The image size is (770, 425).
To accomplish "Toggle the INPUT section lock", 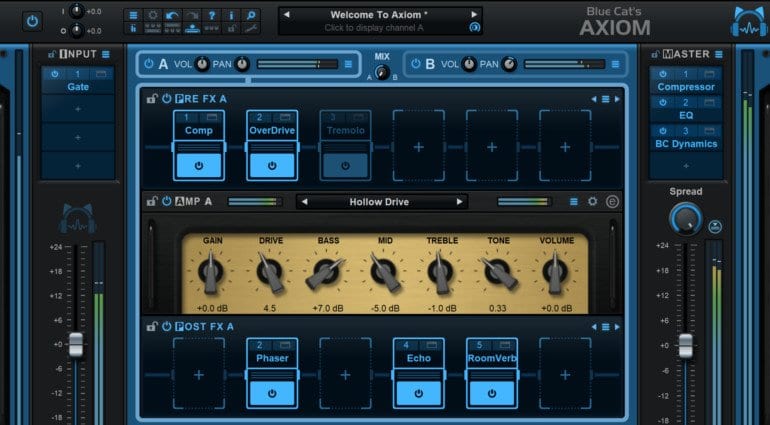I will [x=52, y=54].
